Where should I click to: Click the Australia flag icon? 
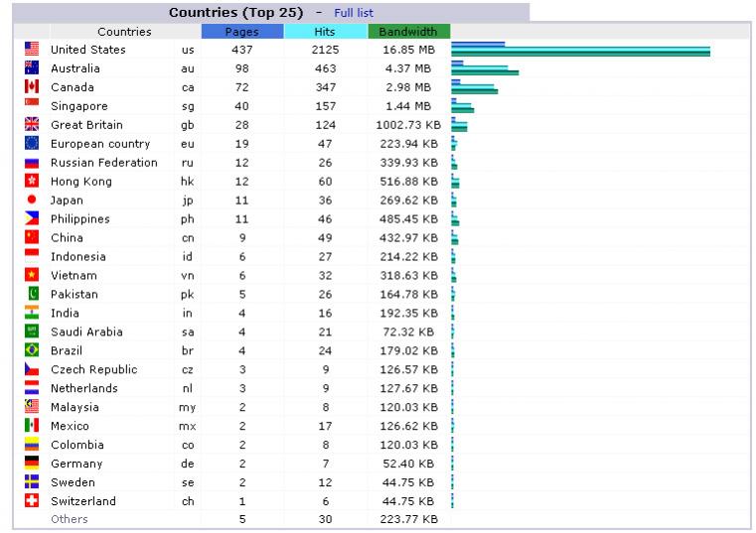[32, 67]
